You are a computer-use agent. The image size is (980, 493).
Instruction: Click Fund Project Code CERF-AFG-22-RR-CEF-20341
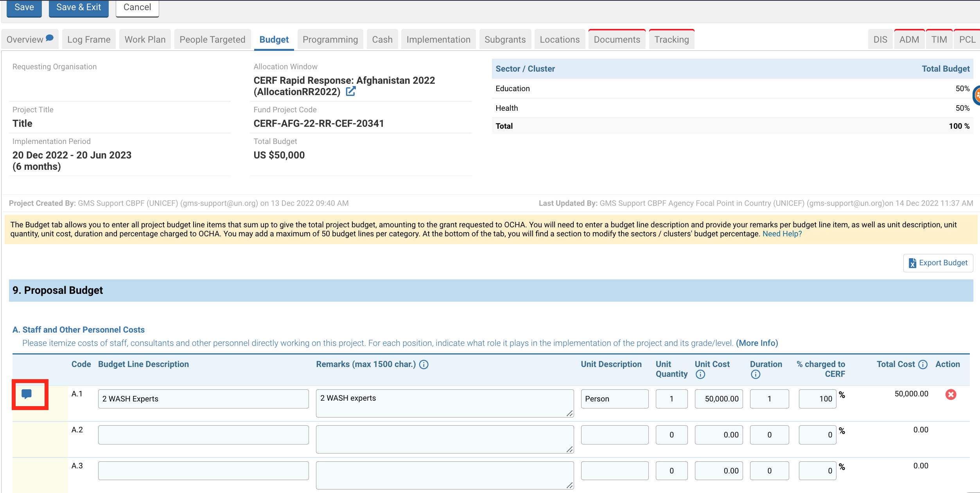pos(319,124)
